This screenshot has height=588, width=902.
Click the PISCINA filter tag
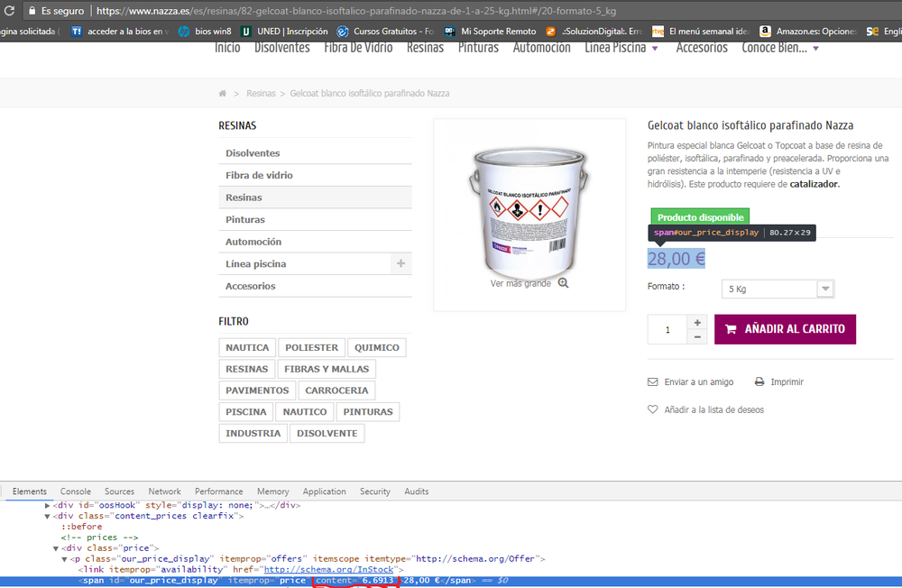[x=246, y=412]
